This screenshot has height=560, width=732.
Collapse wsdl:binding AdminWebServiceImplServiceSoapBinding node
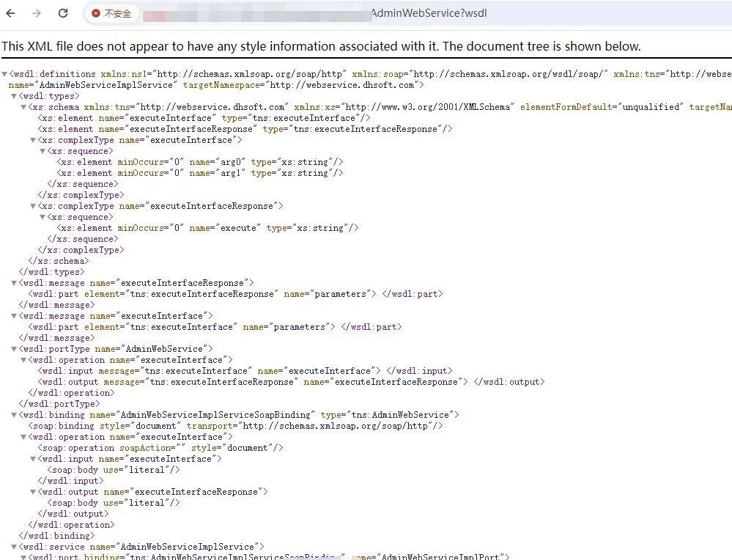click(x=13, y=415)
